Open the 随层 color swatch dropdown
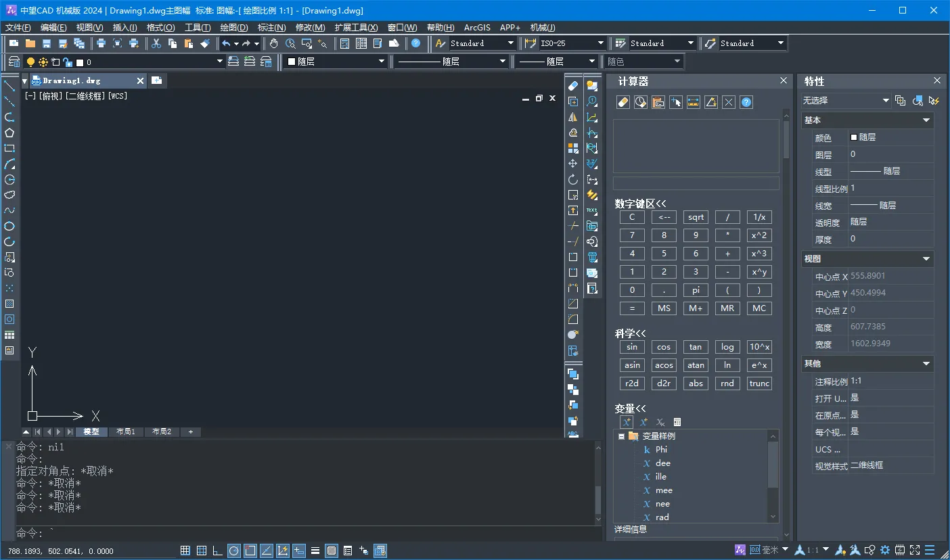 (381, 62)
